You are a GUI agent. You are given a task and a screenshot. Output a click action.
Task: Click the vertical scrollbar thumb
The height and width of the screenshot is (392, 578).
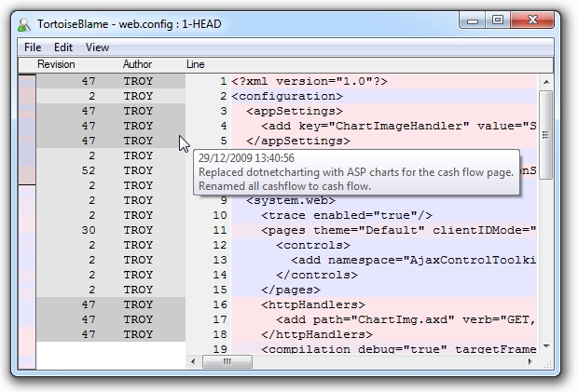coord(546,135)
